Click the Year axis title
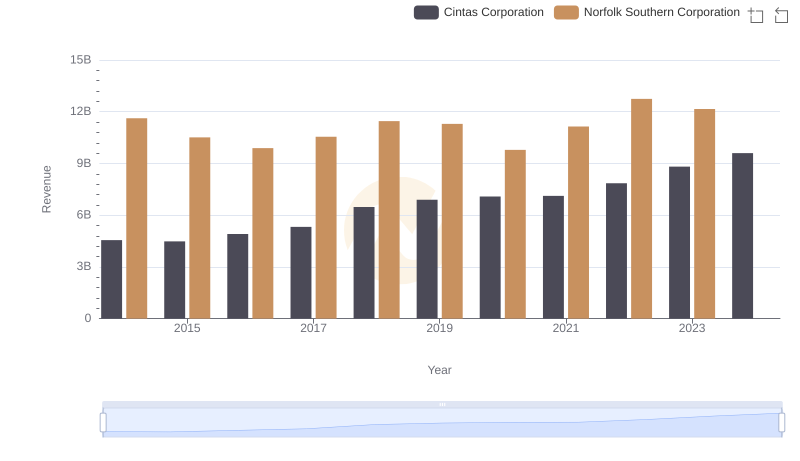The image size is (800, 461). (x=439, y=370)
